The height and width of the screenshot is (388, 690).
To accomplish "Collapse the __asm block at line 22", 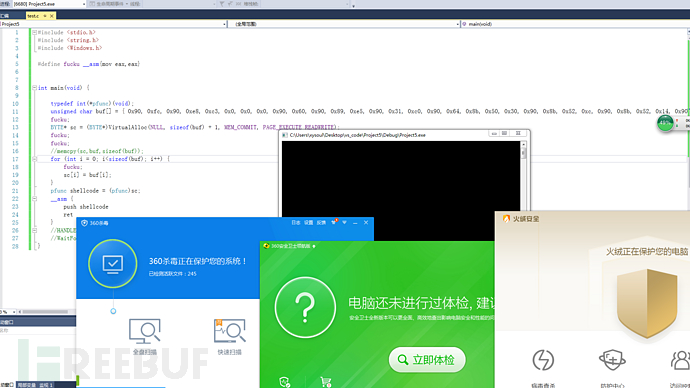I will pyautogui.click(x=34, y=198).
